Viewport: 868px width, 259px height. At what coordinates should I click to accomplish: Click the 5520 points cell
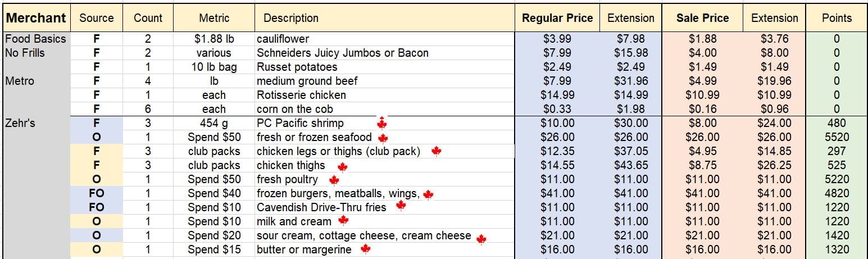click(x=837, y=137)
